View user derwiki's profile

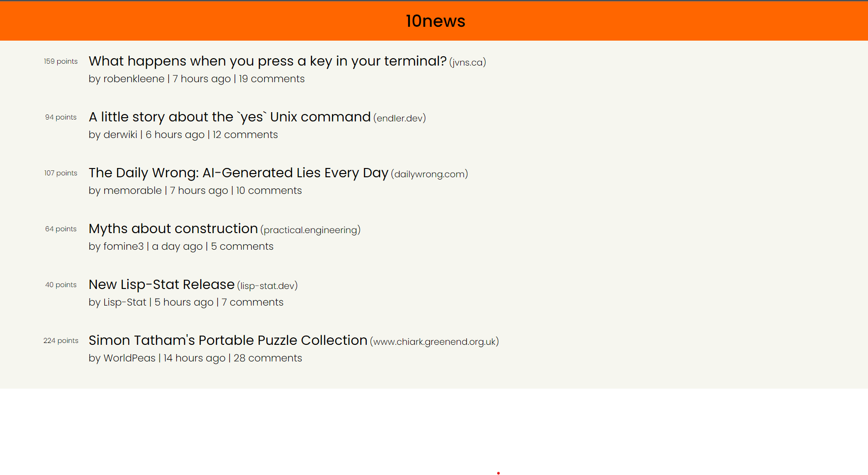pyautogui.click(x=120, y=135)
